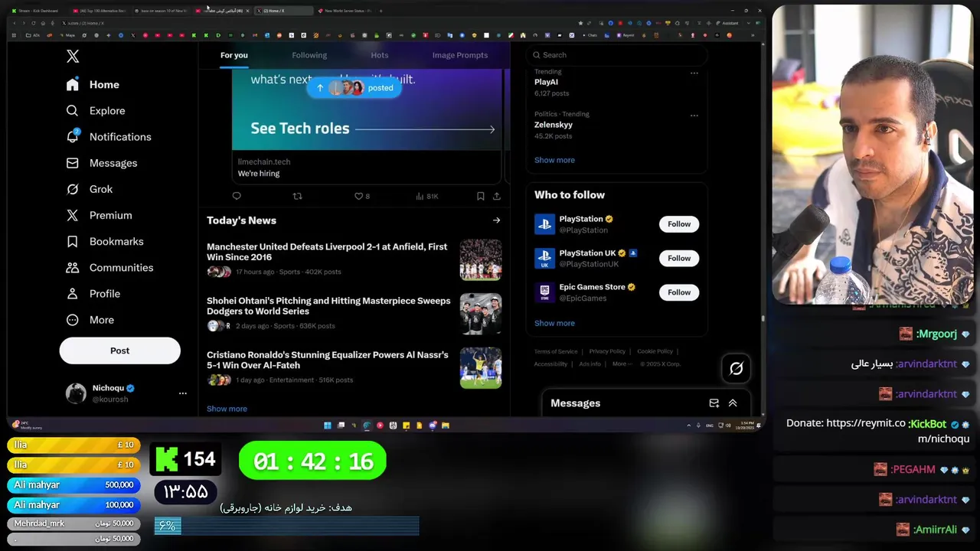The height and width of the screenshot is (551, 980).
Task: Switch to the Image Prompts tab
Action: click(459, 55)
